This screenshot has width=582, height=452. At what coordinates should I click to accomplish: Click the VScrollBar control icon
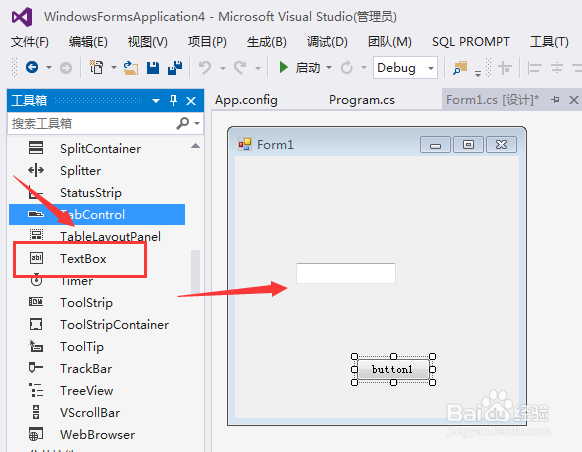tap(36, 412)
